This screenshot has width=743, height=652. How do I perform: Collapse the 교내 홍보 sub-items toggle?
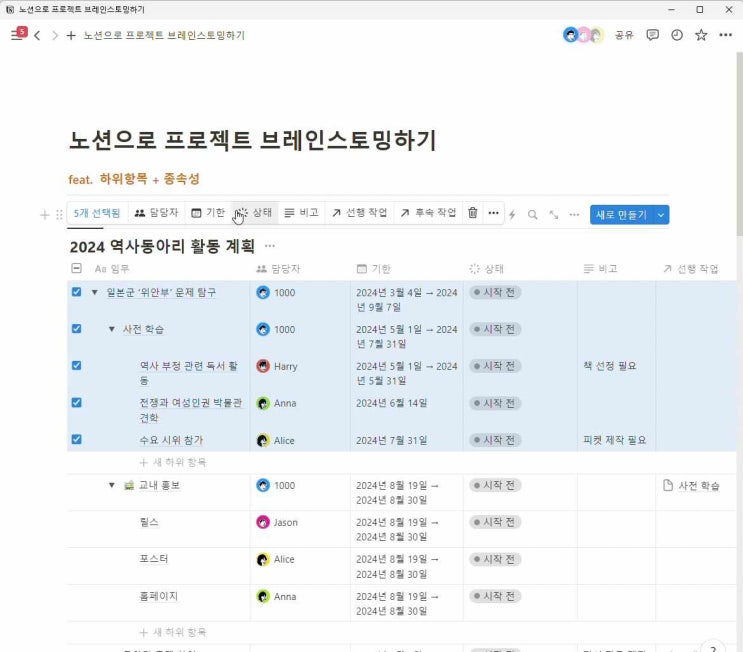point(112,485)
